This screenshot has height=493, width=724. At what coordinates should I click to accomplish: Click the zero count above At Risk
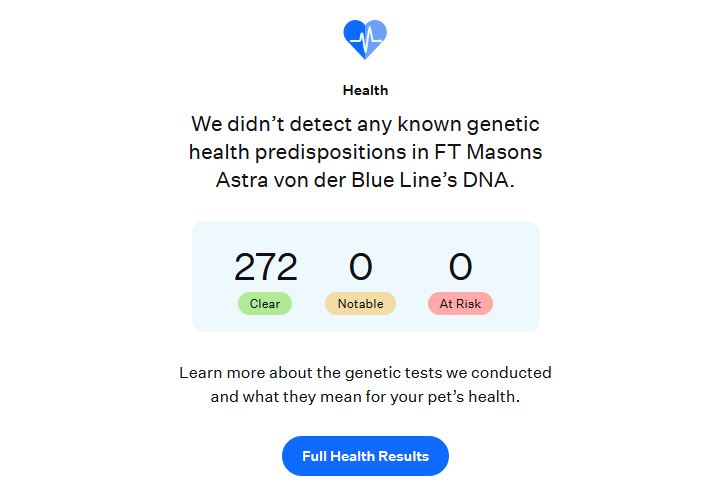click(460, 267)
